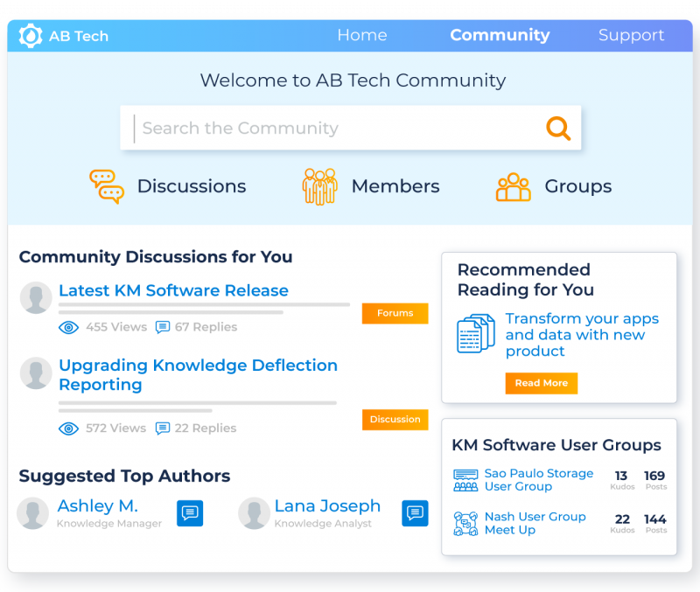This screenshot has width=700, height=592.
Task: Click the Community Discussions for You heading
Action: click(x=156, y=257)
